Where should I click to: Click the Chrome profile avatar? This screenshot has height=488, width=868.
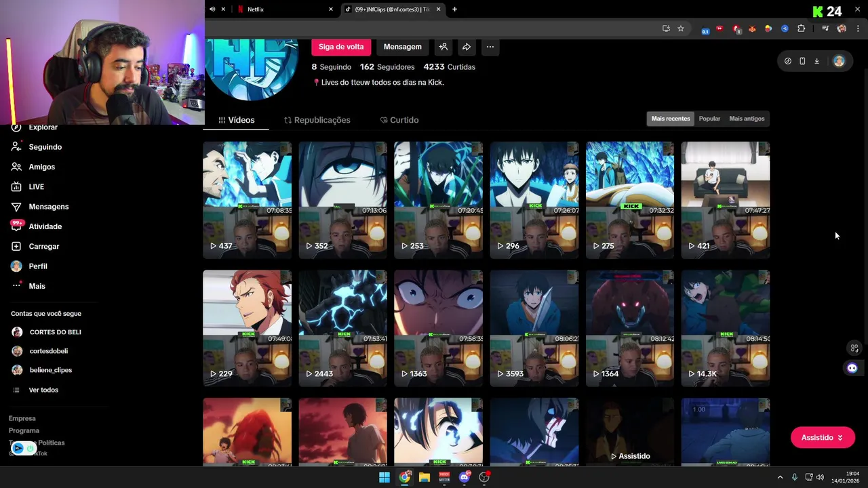click(842, 28)
